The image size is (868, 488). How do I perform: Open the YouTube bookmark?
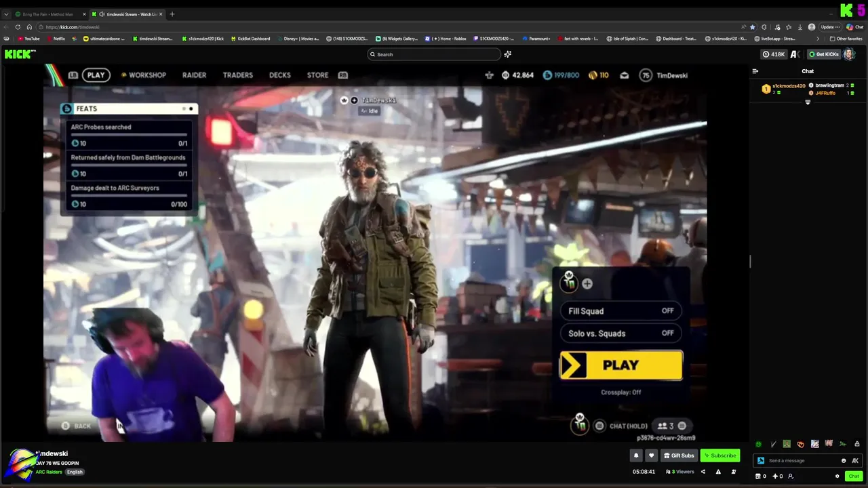[28, 39]
